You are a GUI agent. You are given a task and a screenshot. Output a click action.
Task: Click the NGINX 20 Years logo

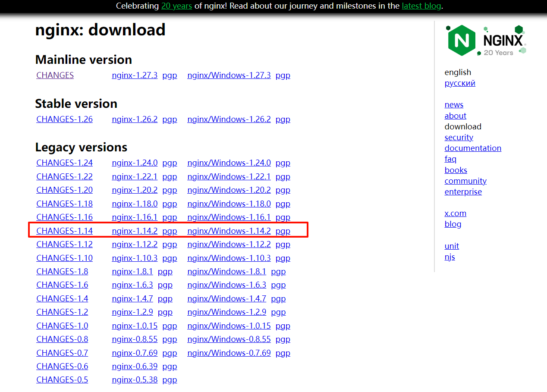(486, 41)
